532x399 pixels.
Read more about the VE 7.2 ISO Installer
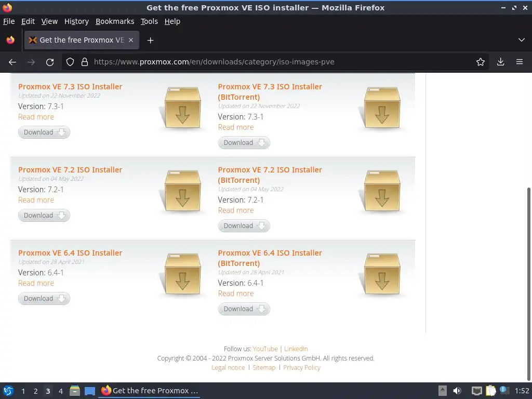tap(36, 200)
